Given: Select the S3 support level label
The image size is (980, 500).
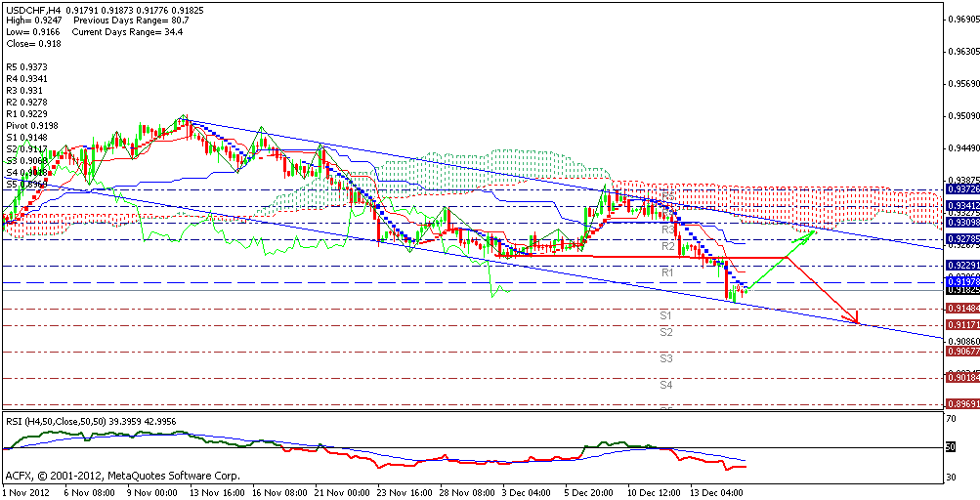Looking at the screenshot, I should [665, 359].
